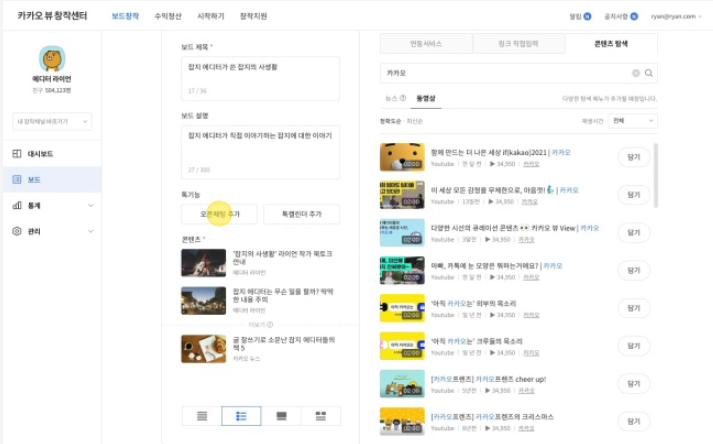Select the 글 잘쓰기로 소문난 잡지 에디터 thumbnail
713x444 pixels.
click(203, 348)
